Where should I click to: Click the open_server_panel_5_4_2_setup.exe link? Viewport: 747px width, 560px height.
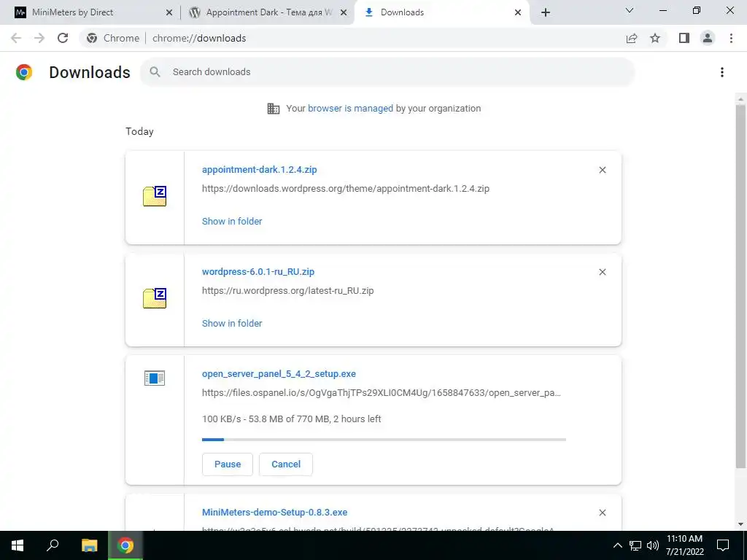click(279, 374)
